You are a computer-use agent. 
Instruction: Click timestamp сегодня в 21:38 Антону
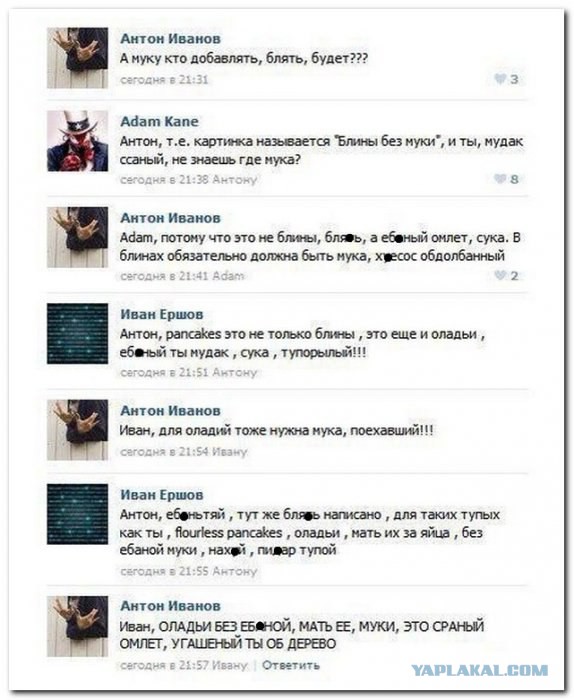click(188, 179)
